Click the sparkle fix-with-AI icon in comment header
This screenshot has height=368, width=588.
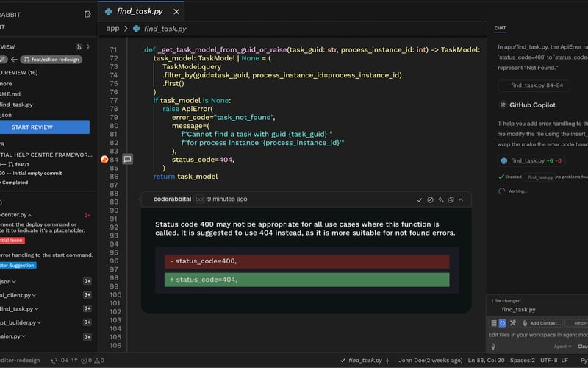pyautogui.click(x=440, y=199)
